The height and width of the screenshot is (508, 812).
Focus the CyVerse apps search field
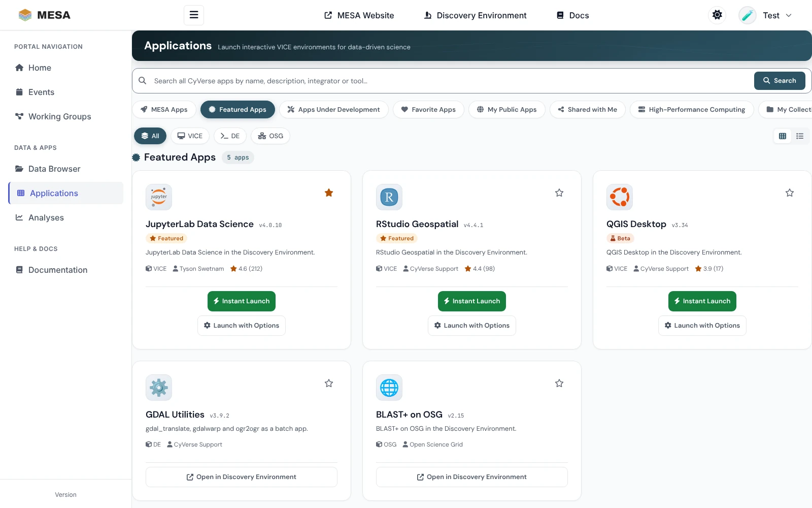[x=452, y=81]
